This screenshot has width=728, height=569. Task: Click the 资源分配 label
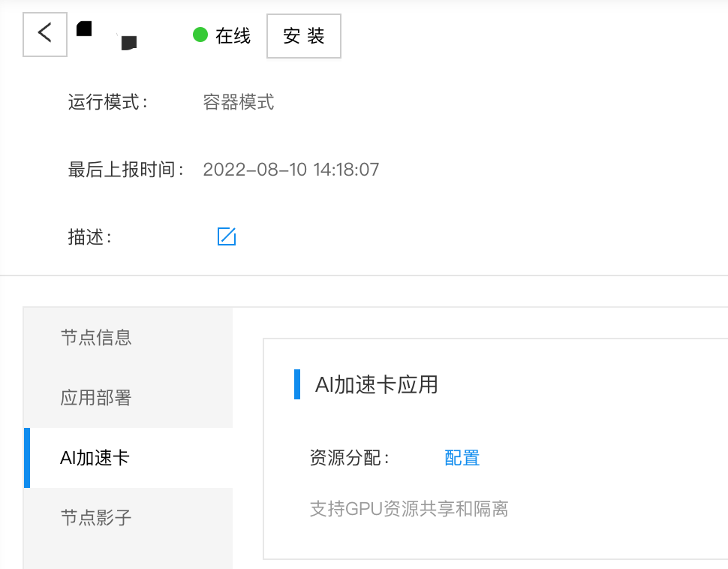tap(350, 458)
